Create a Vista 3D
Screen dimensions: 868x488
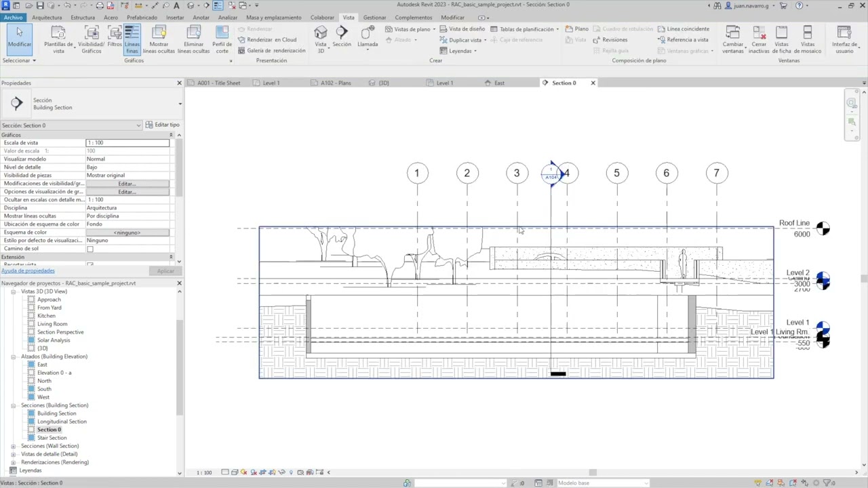tap(321, 38)
